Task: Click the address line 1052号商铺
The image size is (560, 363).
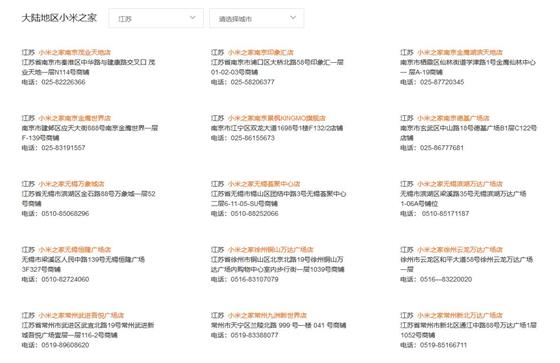Action: point(418,335)
